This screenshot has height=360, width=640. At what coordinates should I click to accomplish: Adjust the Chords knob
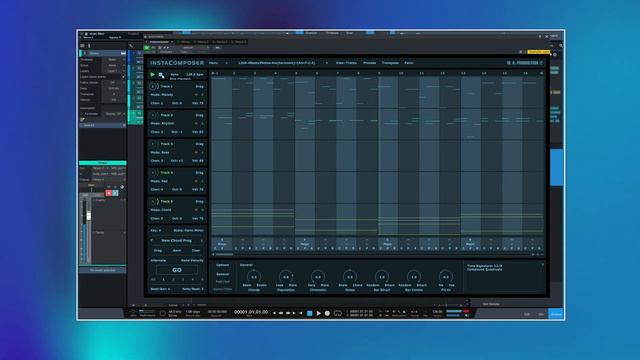point(254,277)
